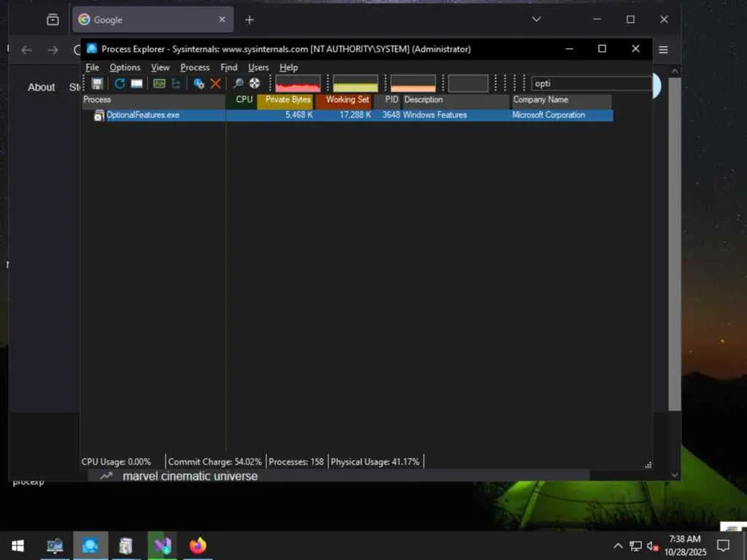This screenshot has width=747, height=560.
Task: Open the Windows Start menu
Action: (18, 545)
